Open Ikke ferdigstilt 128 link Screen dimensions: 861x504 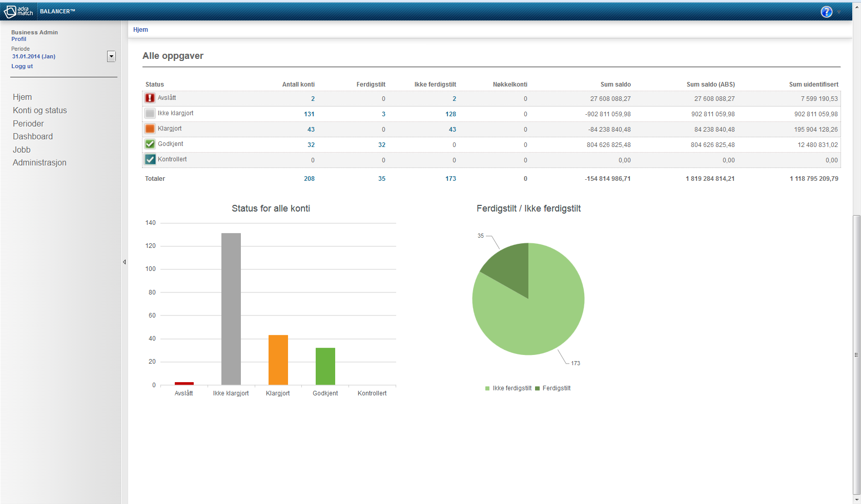point(450,114)
